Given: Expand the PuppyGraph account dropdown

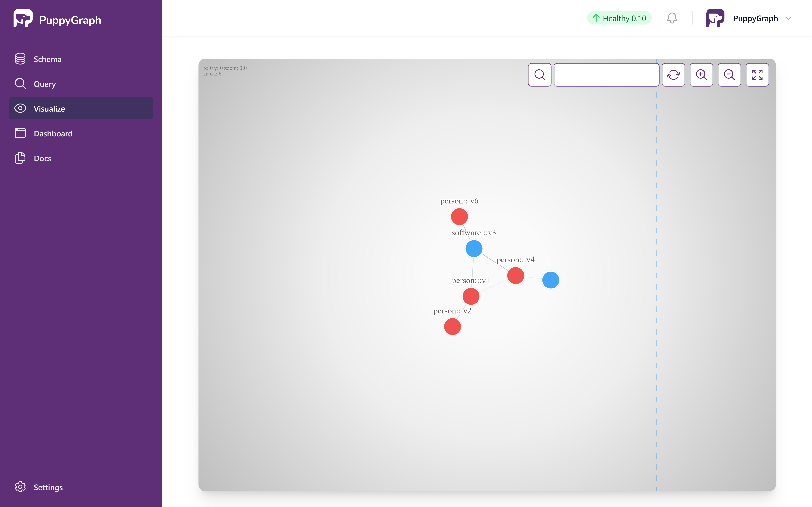Looking at the screenshot, I should pos(788,18).
